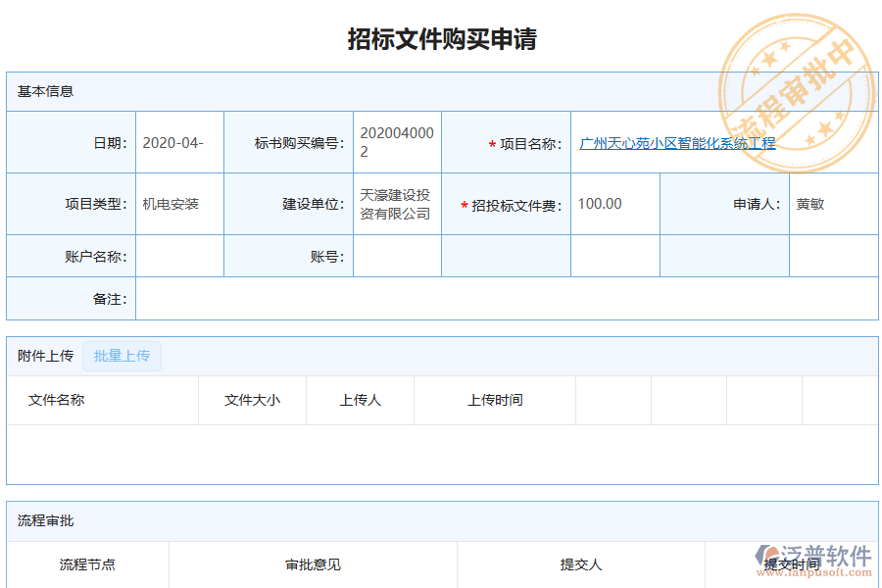Click the 上传时间 column header
This screenshot has width=882, height=588.
coord(494,400)
